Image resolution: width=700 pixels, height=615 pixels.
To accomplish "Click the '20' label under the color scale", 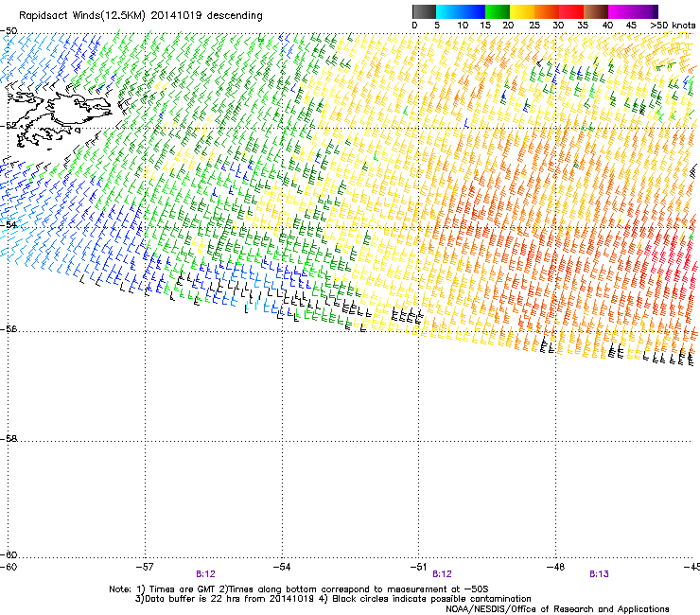I will tap(508, 26).
